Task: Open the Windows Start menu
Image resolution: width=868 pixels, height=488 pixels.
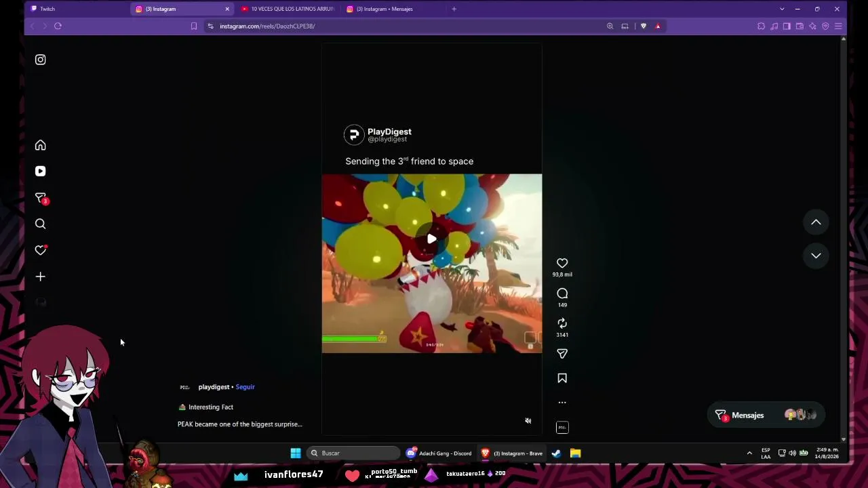Action: tap(296, 453)
